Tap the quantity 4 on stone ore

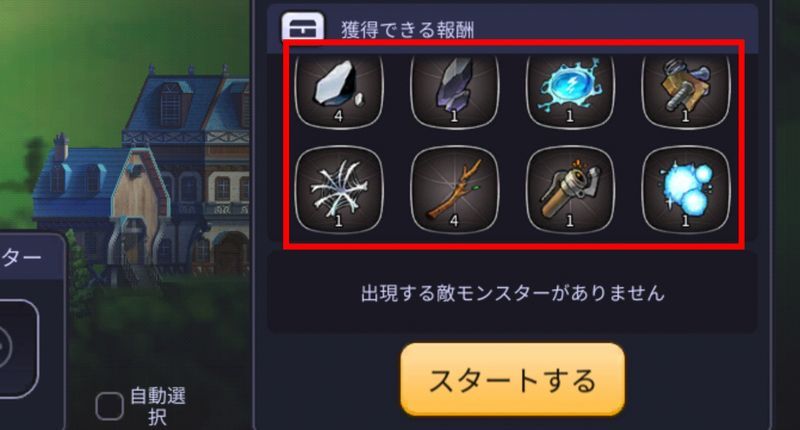(338, 117)
